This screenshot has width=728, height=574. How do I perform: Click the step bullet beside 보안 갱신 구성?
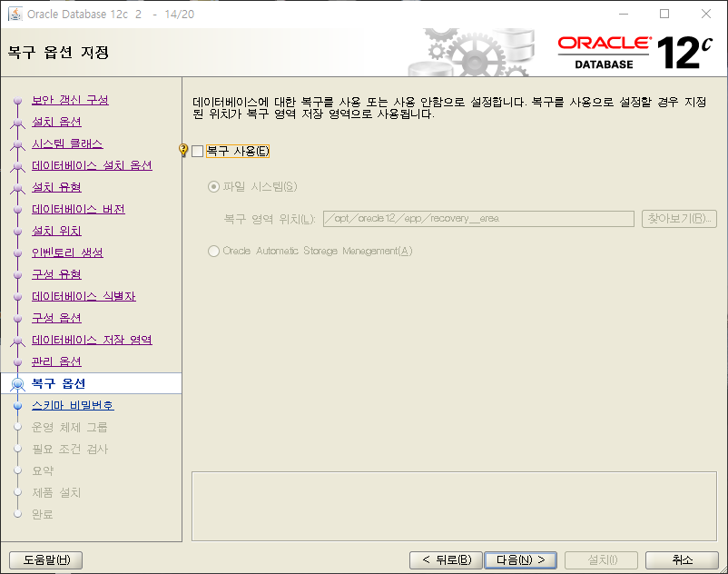pyautogui.click(x=17, y=100)
